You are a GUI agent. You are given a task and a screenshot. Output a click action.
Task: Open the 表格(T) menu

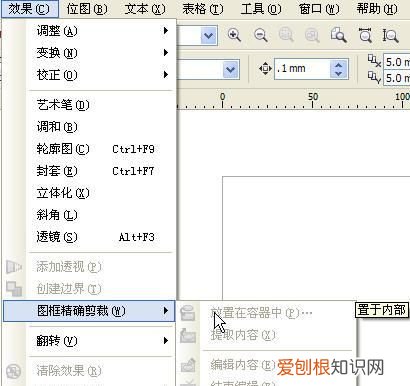pos(203,9)
